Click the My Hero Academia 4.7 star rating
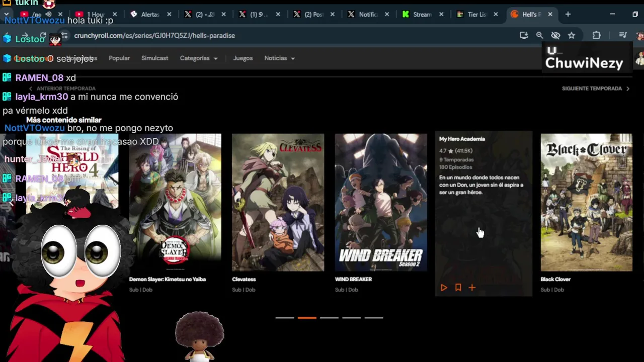 (x=456, y=151)
